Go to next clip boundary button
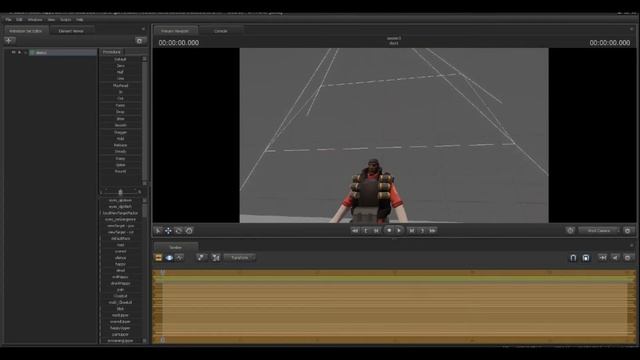The height and width of the screenshot is (360, 640). click(422, 231)
